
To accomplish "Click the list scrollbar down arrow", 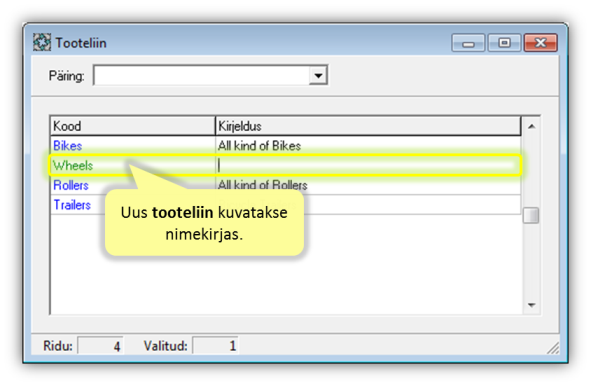I will 531,305.
